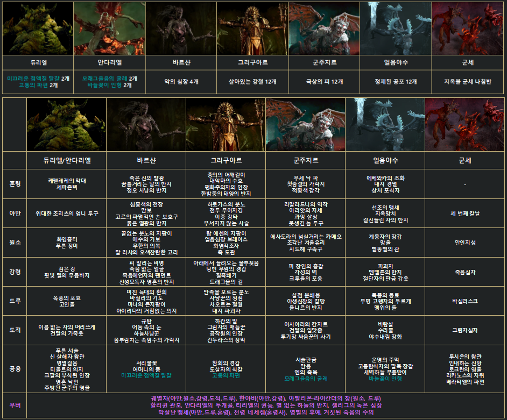Click '에사도라의 넘실거리는 카메오' in 원소 row
The height and width of the screenshot is (420, 507).
point(306,237)
